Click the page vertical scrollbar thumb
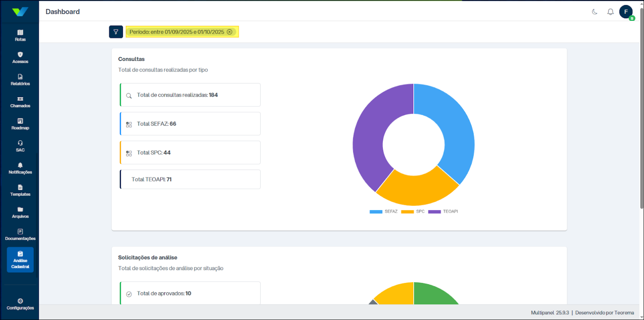 (x=642, y=109)
